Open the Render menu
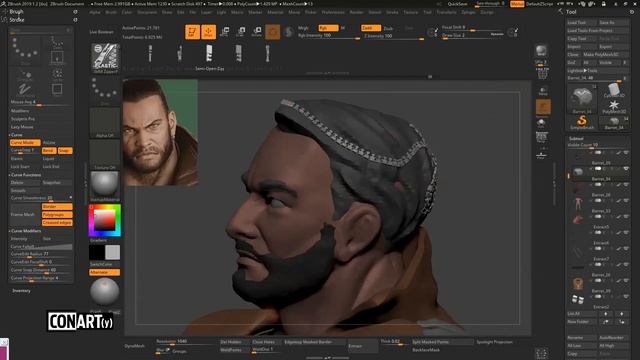Screen dimensions: 640x360 pyautogui.click(x=356, y=12)
